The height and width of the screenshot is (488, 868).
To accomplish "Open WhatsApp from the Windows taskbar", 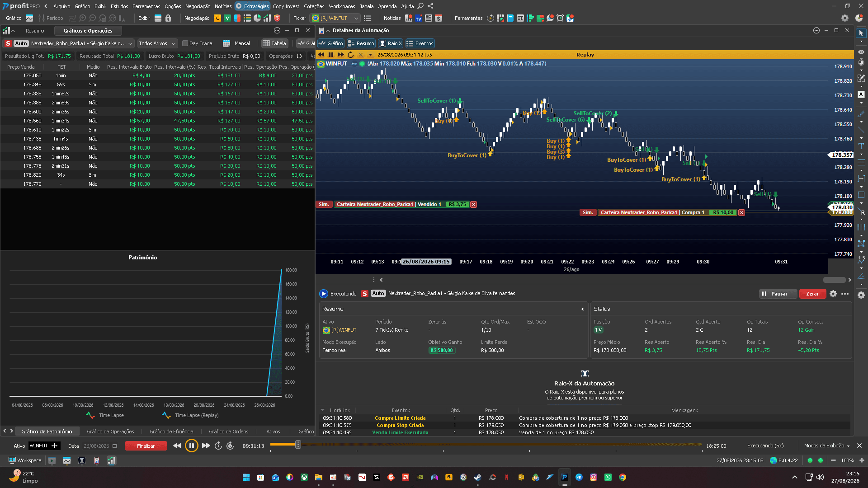I will [x=608, y=477].
